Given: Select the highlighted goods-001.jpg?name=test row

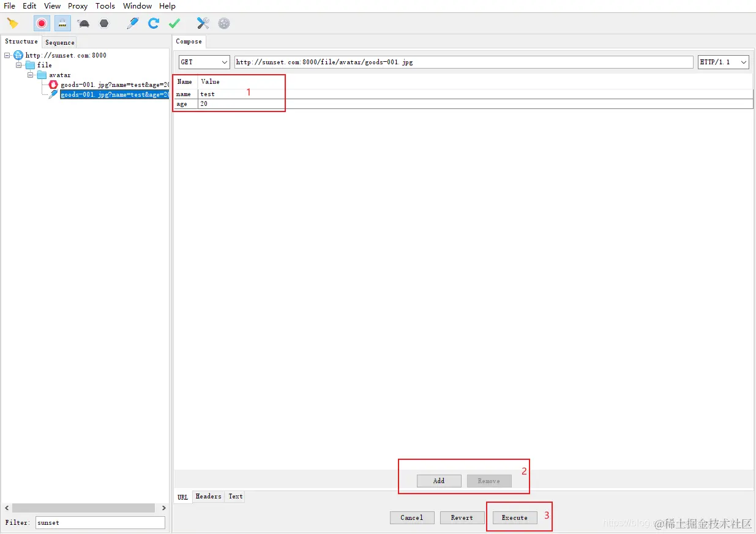Looking at the screenshot, I should [x=114, y=94].
